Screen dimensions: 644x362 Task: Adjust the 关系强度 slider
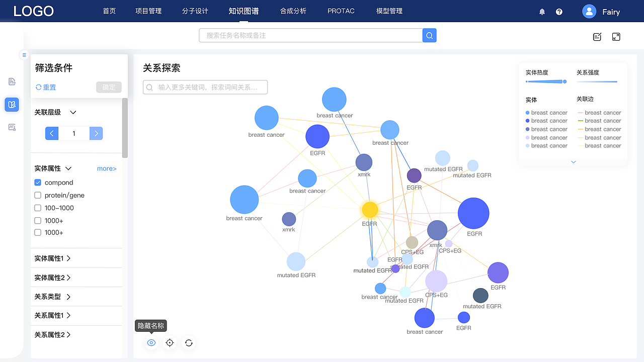(597, 81)
